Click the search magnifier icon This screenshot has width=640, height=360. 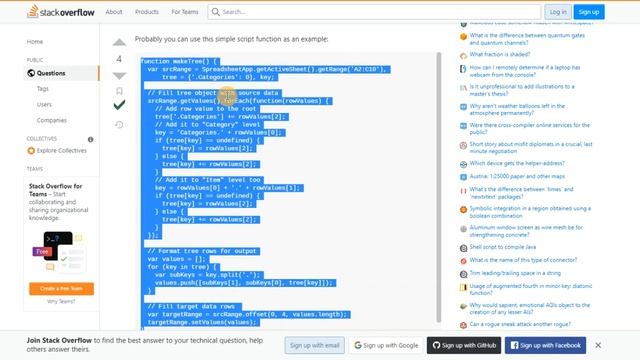pyautogui.click(x=216, y=12)
